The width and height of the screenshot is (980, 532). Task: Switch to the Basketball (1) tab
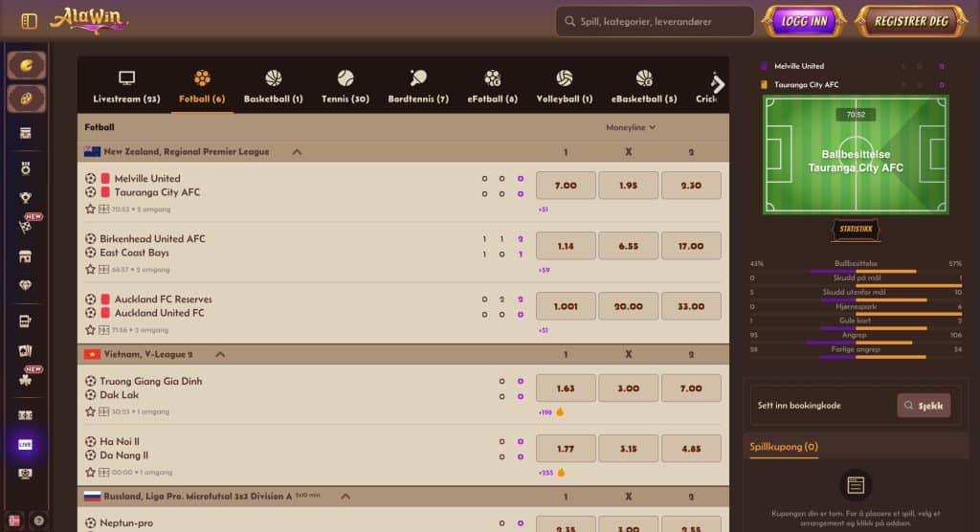[x=273, y=86]
